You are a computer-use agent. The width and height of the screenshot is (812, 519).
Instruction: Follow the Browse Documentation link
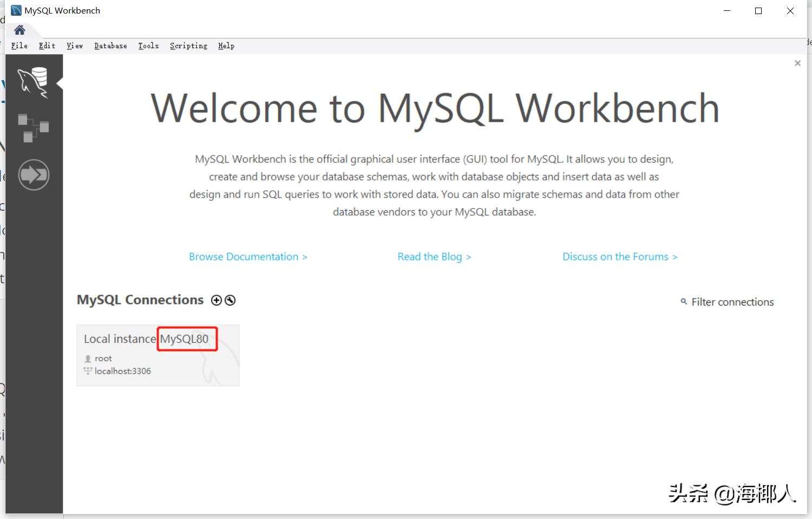(248, 257)
